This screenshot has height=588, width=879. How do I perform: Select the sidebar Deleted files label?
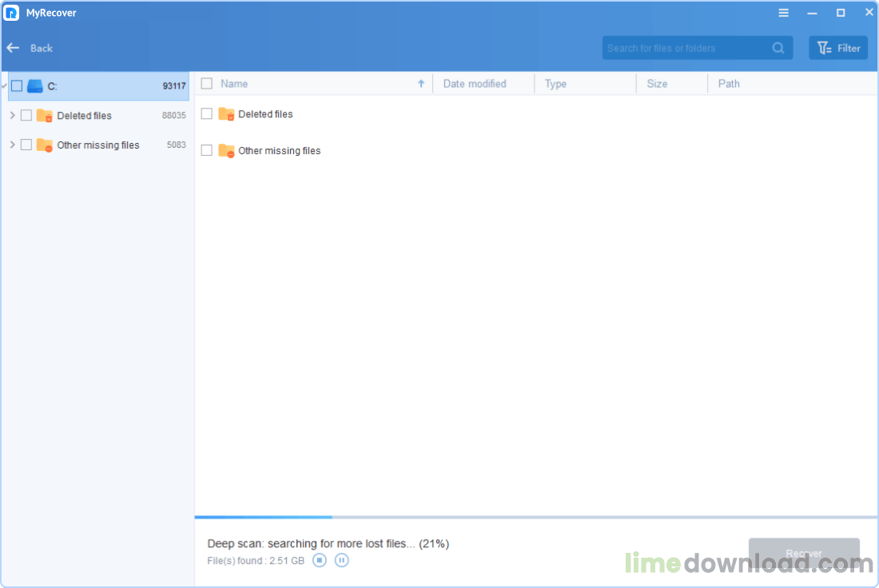pyautogui.click(x=84, y=116)
